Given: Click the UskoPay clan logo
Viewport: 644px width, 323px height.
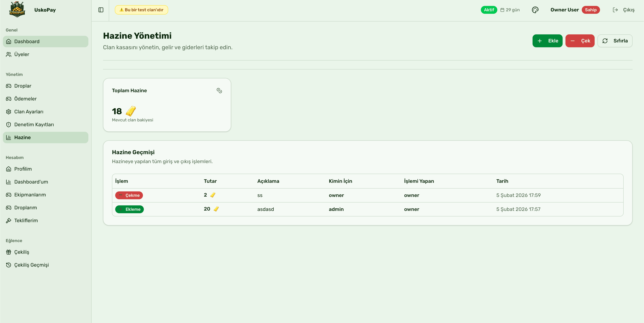Looking at the screenshot, I should click(17, 10).
